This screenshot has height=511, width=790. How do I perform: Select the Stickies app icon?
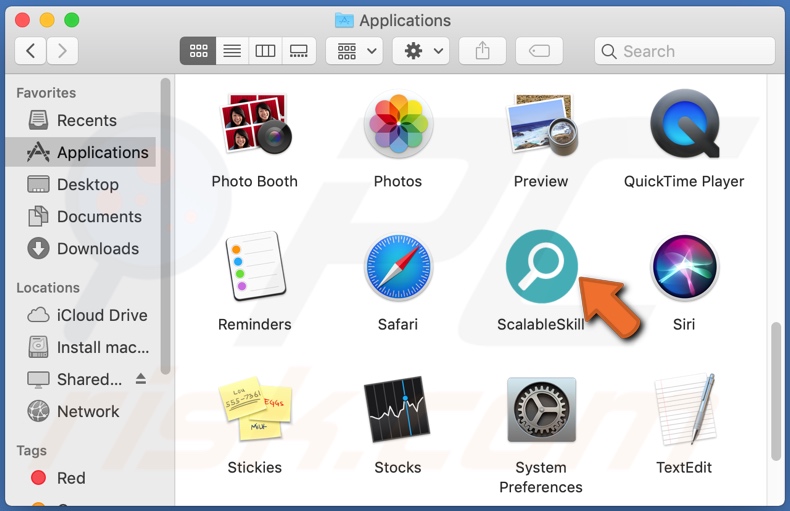tap(255, 409)
